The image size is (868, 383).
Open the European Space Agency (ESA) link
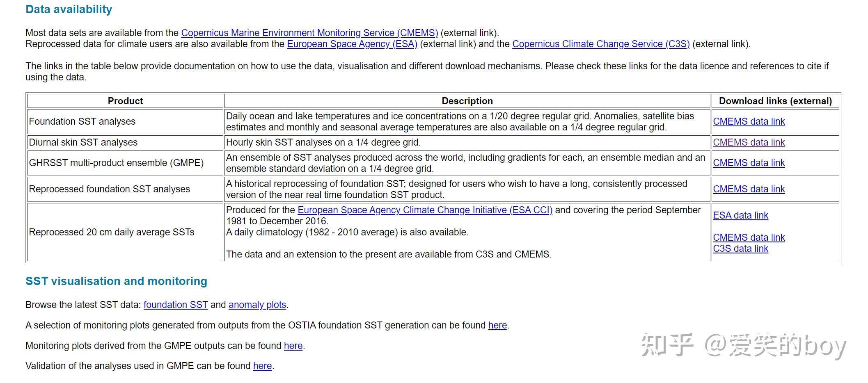(352, 44)
